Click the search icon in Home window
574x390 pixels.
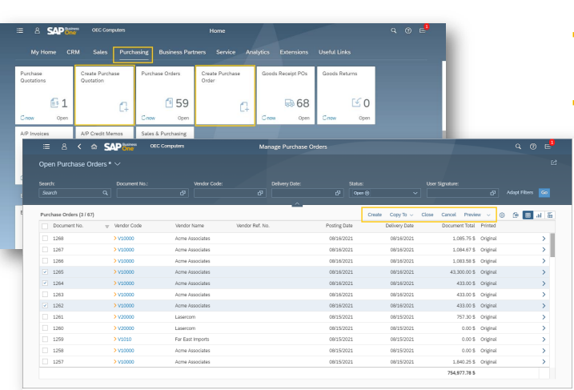pos(394,31)
